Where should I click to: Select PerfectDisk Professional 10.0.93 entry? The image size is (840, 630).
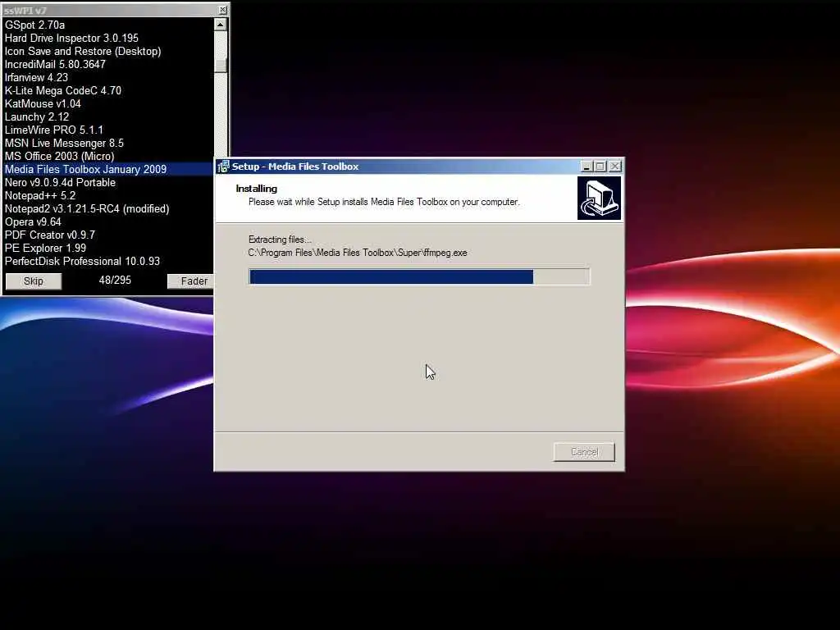109,262
